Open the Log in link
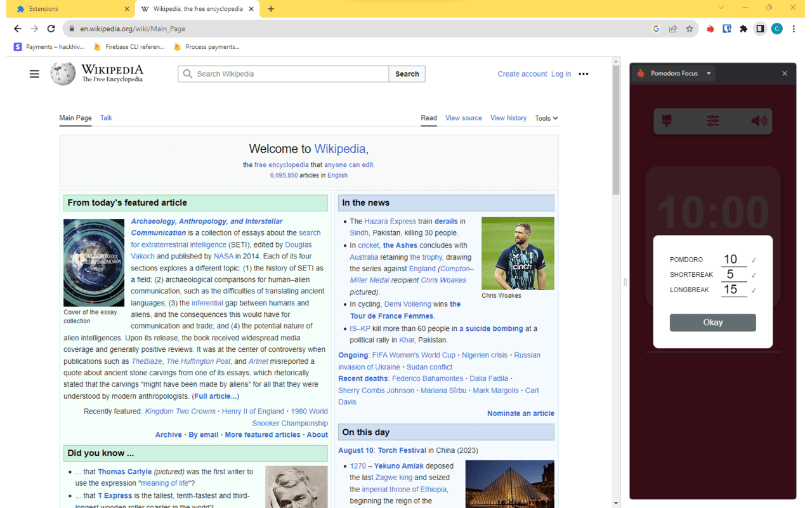The height and width of the screenshot is (508, 812). point(561,74)
